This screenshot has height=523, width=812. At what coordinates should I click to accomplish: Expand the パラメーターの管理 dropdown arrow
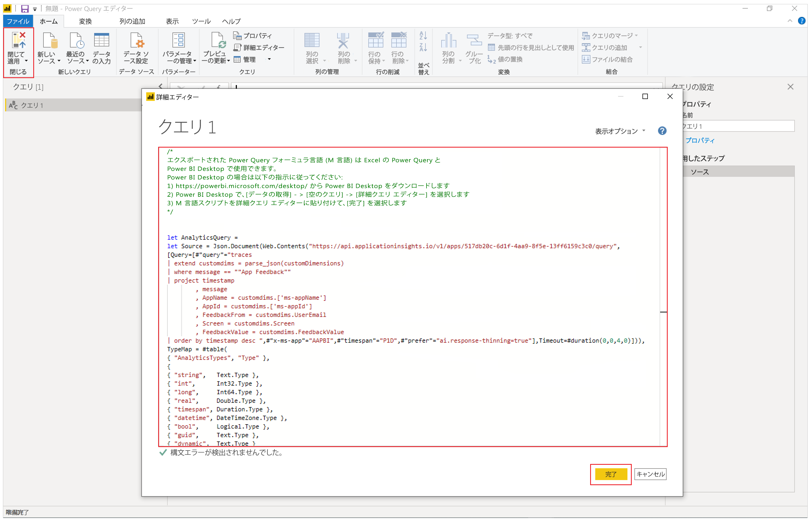coord(195,61)
